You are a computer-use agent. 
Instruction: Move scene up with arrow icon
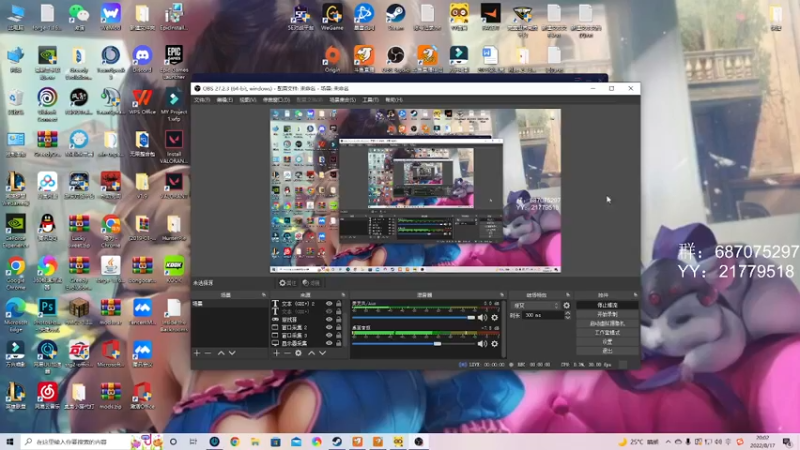[x=221, y=353]
